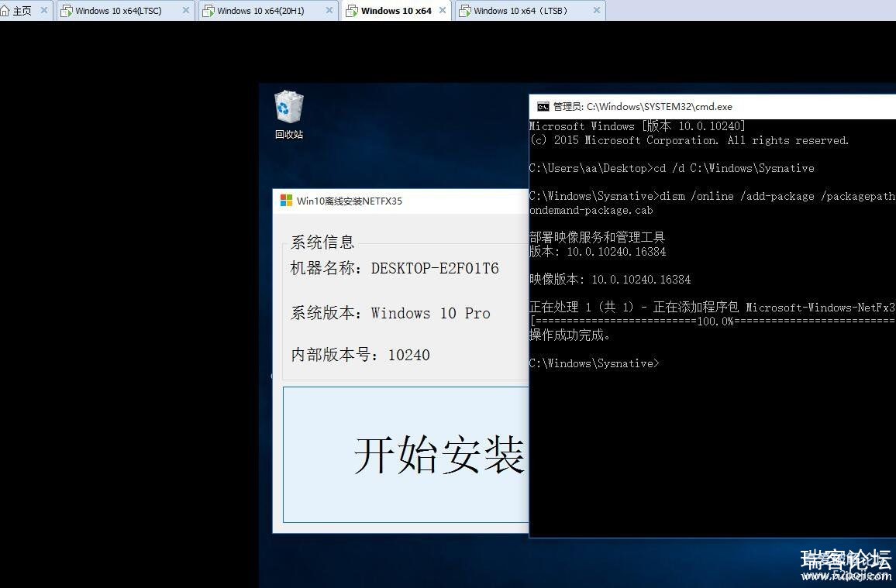Click the VM icon on LTSB tab
Viewport: 896px width, 588px height.
pyautogui.click(x=465, y=11)
